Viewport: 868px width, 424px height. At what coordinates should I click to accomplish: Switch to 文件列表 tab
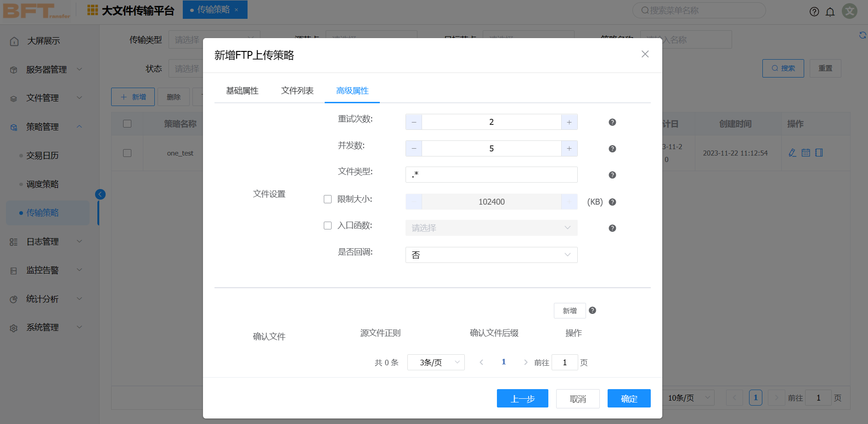(x=297, y=91)
